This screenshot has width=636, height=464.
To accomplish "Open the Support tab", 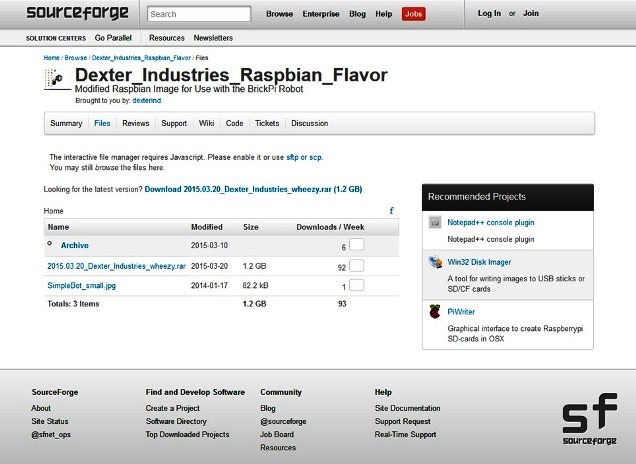I will coord(174,123).
